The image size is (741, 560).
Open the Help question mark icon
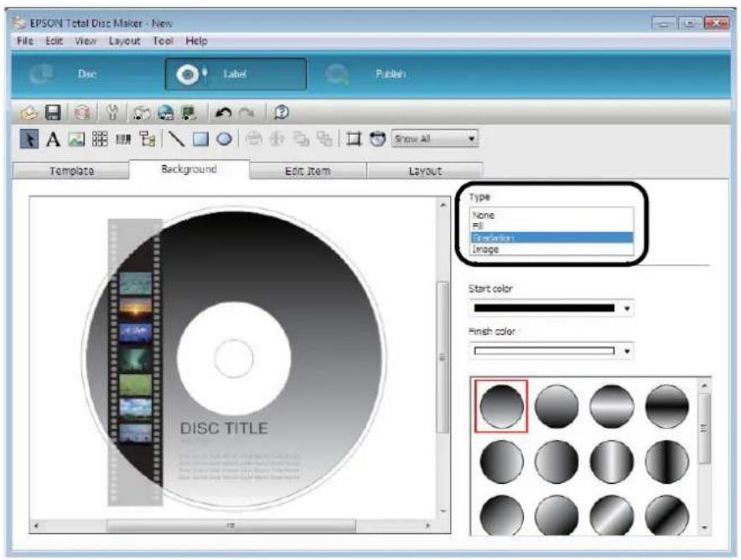[282, 112]
